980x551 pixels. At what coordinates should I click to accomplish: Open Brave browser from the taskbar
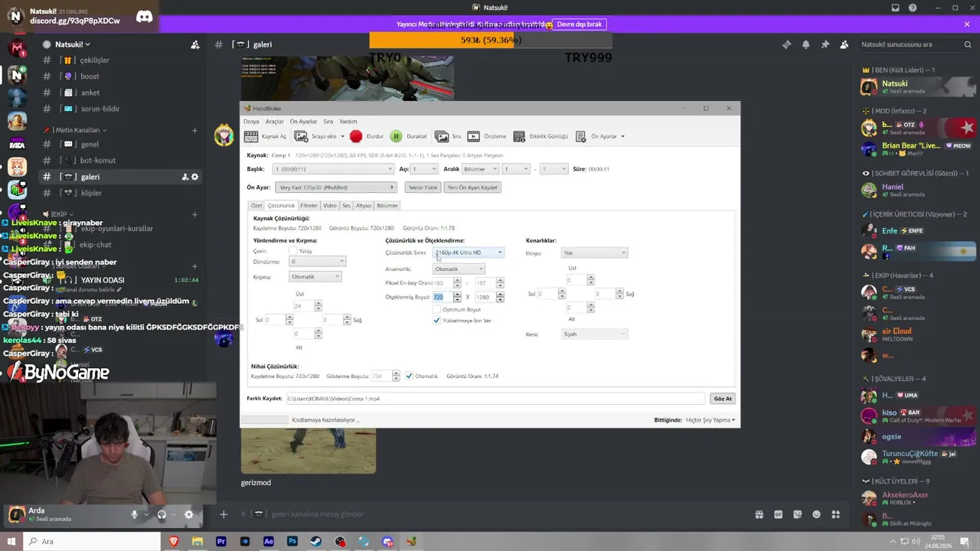(x=174, y=541)
